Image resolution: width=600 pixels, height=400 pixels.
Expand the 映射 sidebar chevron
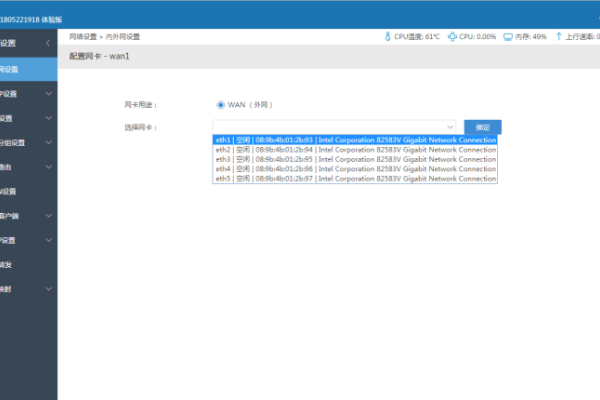coord(49,289)
